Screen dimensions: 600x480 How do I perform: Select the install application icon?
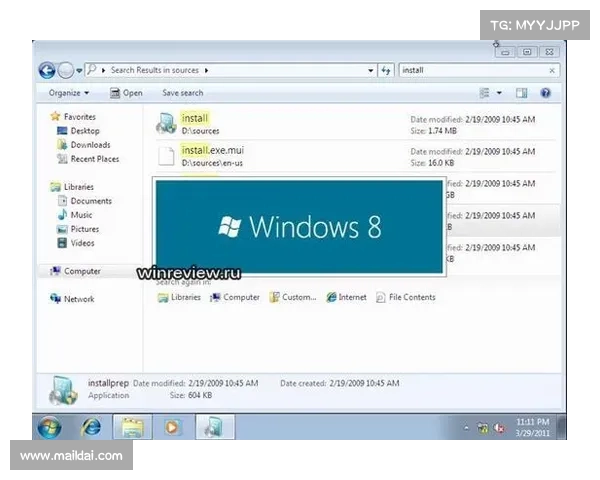coord(166,124)
